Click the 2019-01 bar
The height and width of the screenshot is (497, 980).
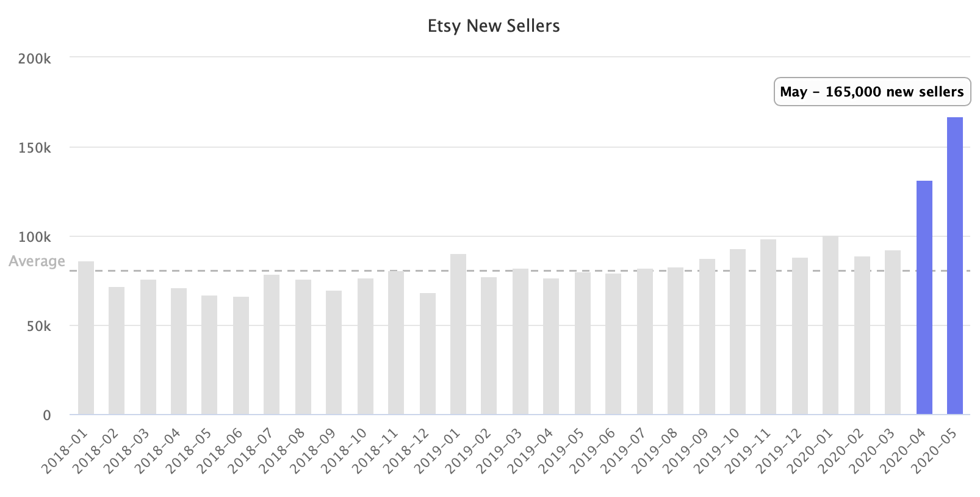click(458, 334)
